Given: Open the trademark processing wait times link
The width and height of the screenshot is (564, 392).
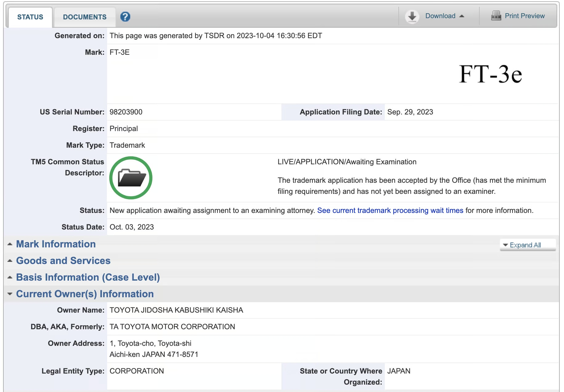Looking at the screenshot, I should 390,210.
